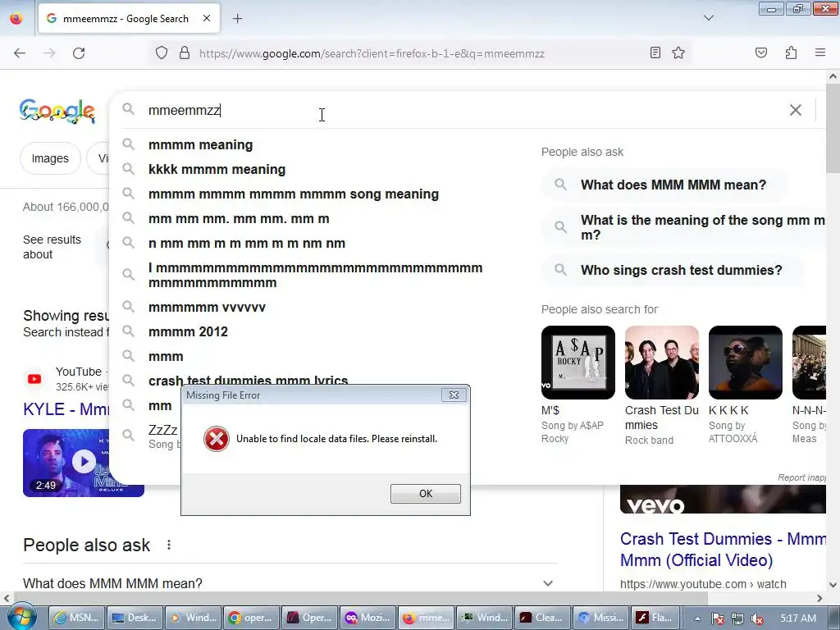Reload the current page
Image resolution: width=840 pixels, height=630 pixels.
[x=79, y=53]
